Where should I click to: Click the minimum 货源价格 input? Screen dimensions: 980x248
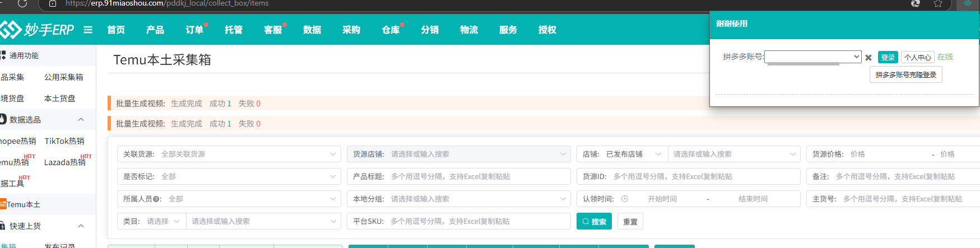(886, 154)
